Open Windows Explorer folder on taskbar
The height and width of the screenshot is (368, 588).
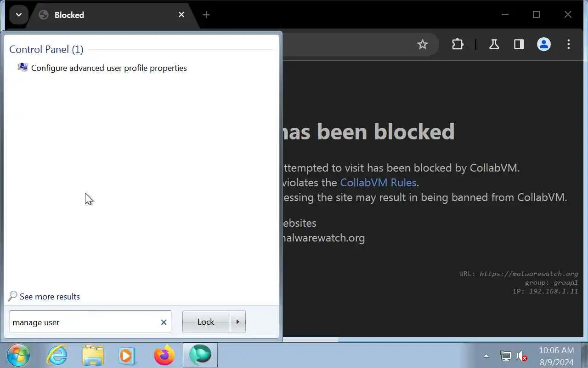[93, 355]
